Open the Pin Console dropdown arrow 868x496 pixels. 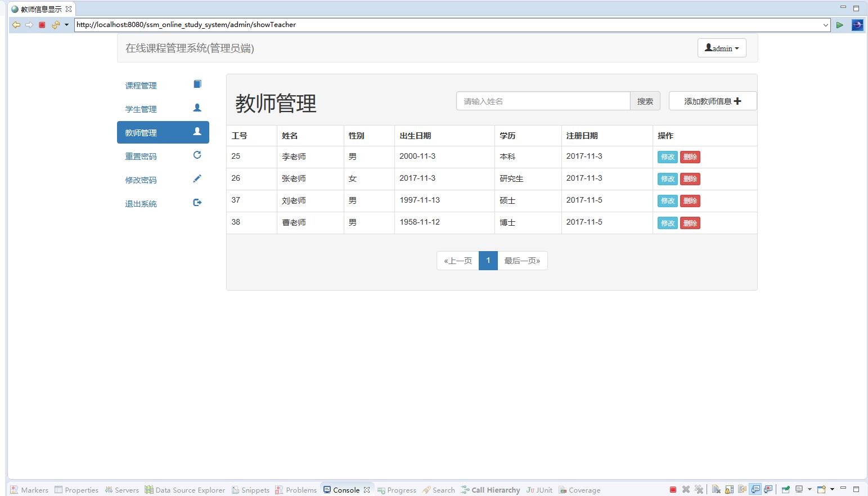(x=809, y=489)
